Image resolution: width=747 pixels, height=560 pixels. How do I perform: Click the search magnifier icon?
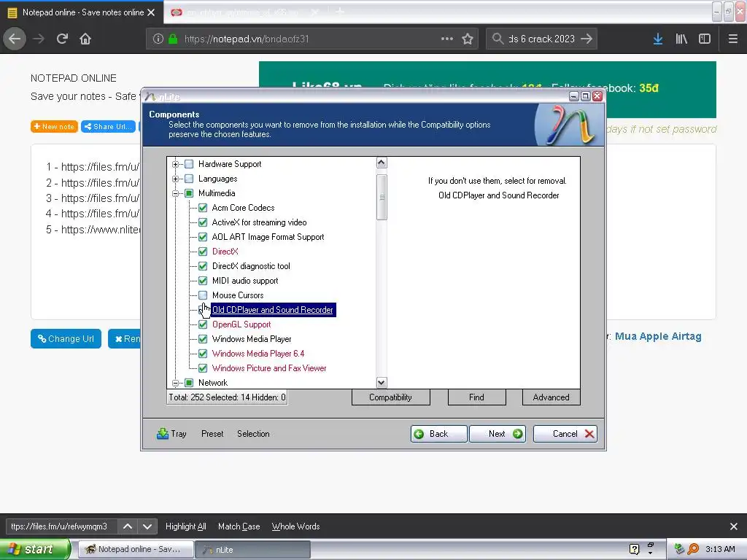[x=498, y=39]
